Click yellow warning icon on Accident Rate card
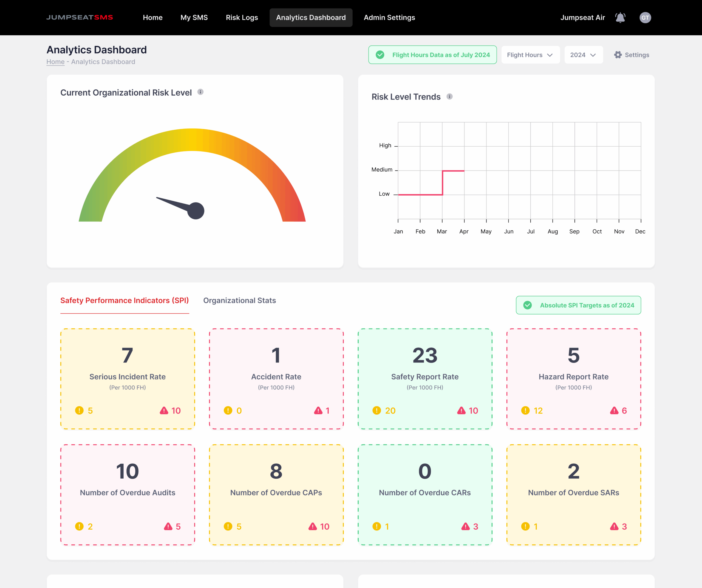Viewport: 702px width, 588px height. (x=228, y=410)
